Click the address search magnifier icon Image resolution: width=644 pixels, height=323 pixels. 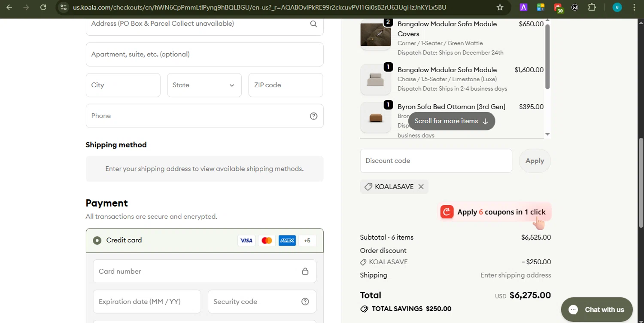click(313, 24)
